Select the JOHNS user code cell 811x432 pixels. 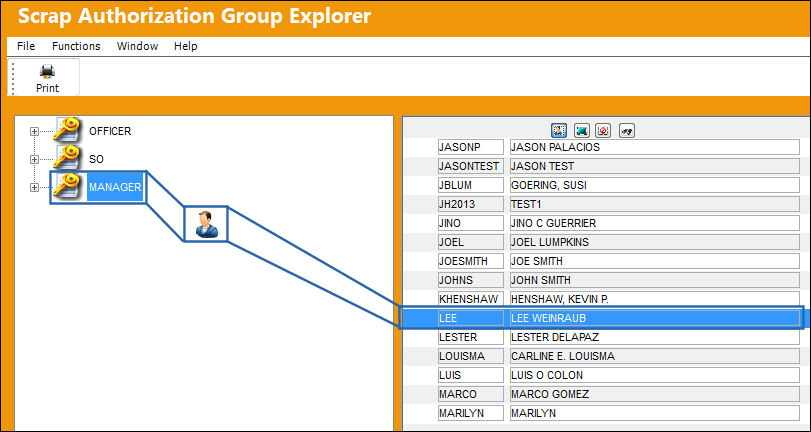[471, 280]
